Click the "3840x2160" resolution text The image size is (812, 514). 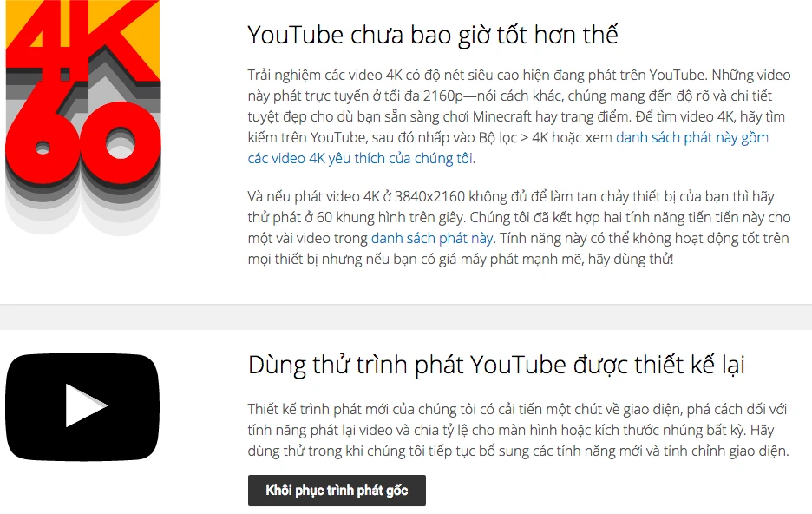[x=429, y=197]
